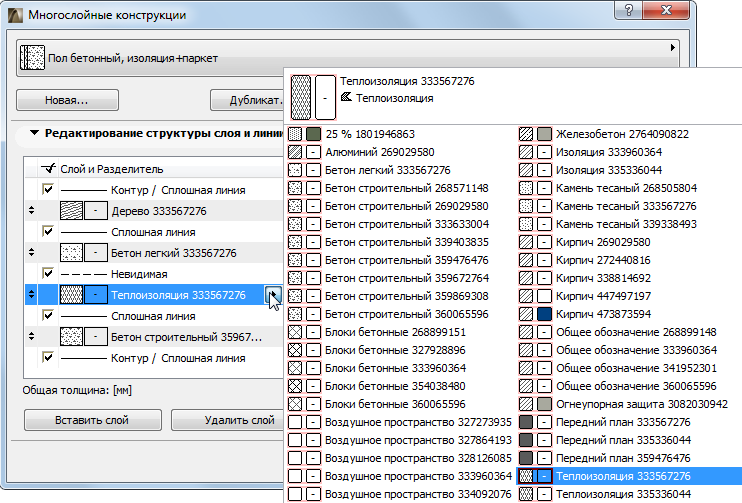This screenshot has width=742, height=503.
Task: Click the Бетон легкий layer fill pattern icon
Action: pos(71,253)
